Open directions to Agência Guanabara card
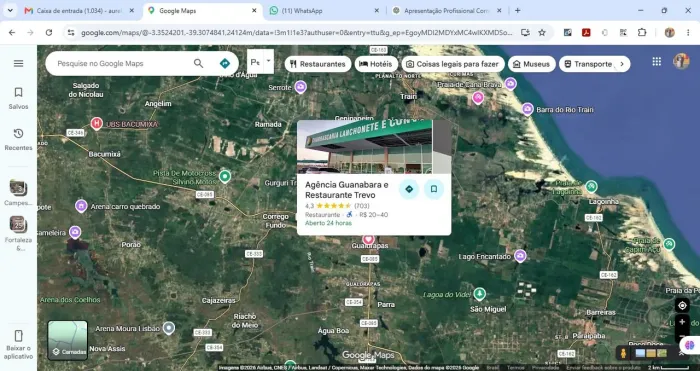Viewport: 700px width, 371px height. [x=409, y=189]
